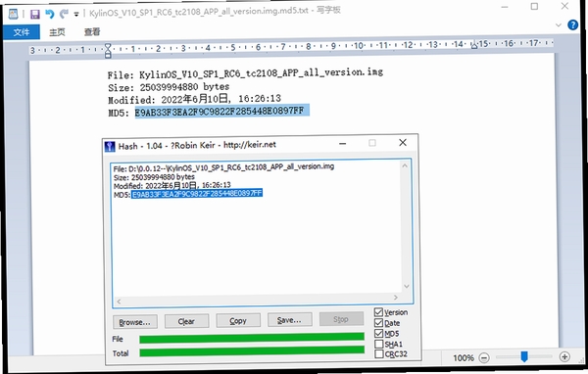Close the Hash utility window
Screen dimensions: 588x374
tap(403, 142)
